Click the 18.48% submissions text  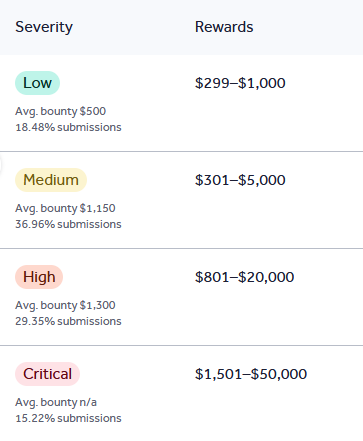[x=68, y=127]
